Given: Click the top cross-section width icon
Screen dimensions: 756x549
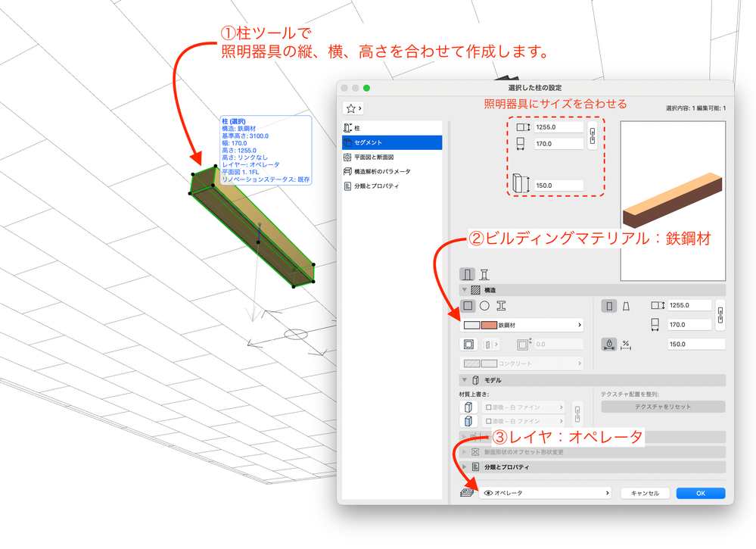Looking at the screenshot, I should 520,144.
